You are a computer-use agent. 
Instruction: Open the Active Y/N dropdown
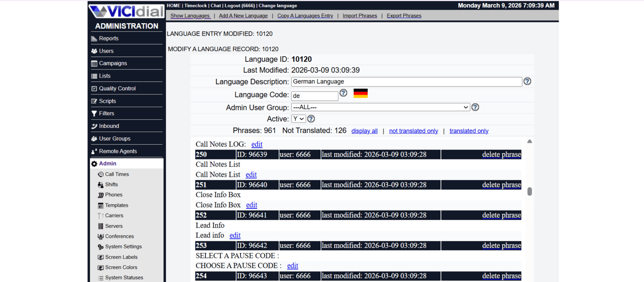point(299,119)
